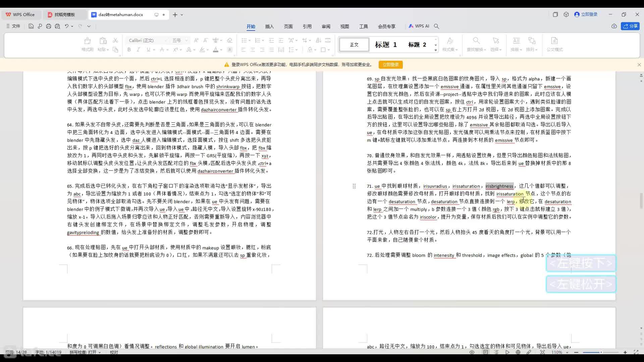Toggle italic formatting
The height and width of the screenshot is (362, 644).
[x=138, y=50]
